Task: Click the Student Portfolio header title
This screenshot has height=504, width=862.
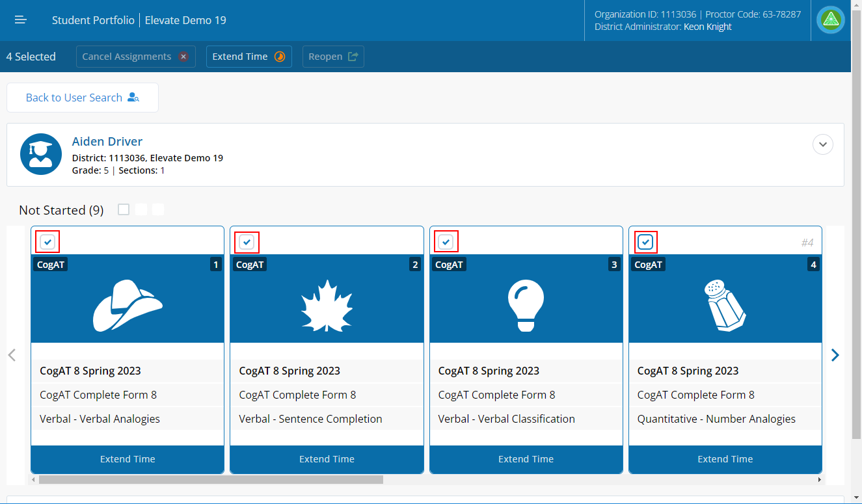Action: (94, 20)
